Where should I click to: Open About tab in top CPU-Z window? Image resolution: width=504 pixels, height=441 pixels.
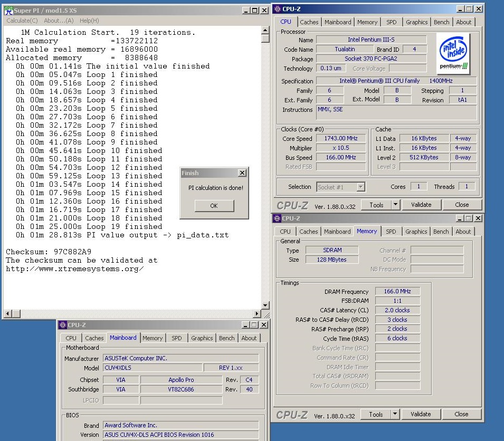click(x=463, y=22)
